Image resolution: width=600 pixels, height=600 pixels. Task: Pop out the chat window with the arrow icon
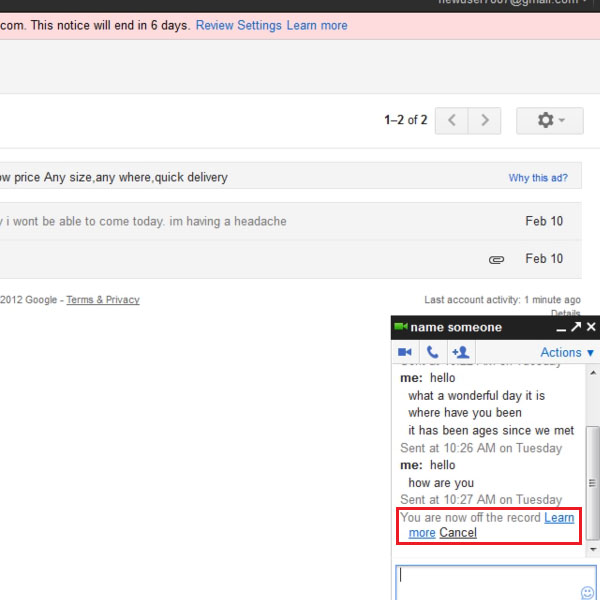pos(576,327)
